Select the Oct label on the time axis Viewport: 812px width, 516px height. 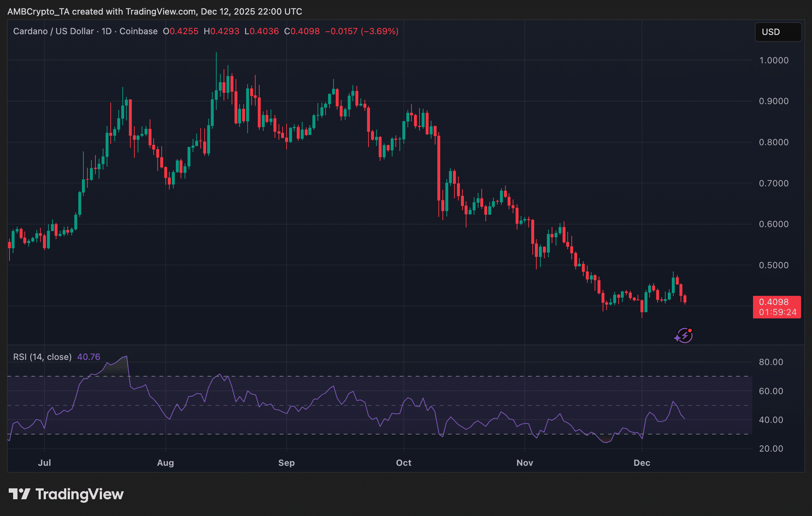[x=404, y=463]
